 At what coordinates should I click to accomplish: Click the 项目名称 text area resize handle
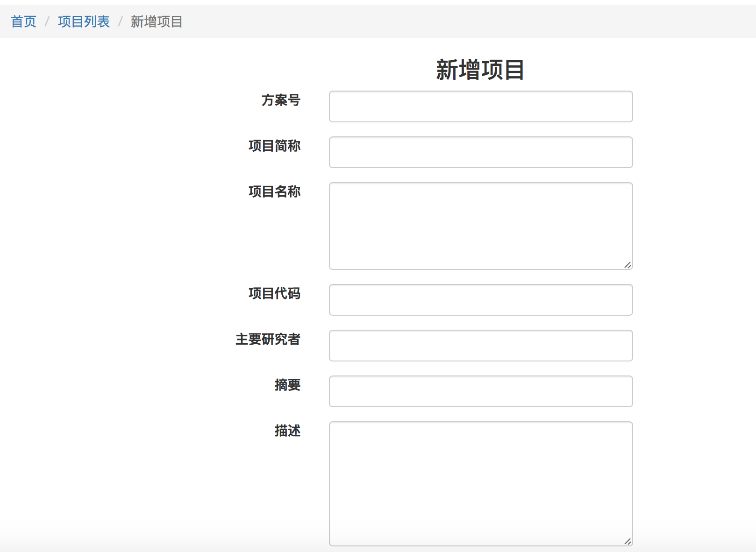coord(628,265)
